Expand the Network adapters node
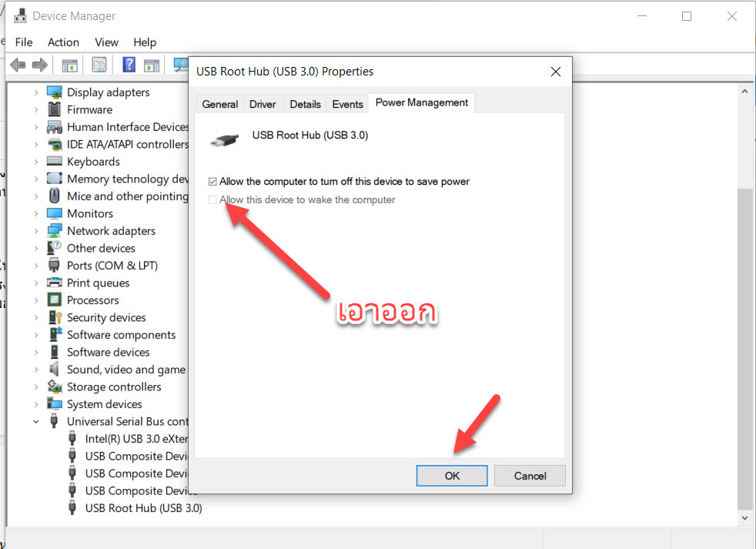Image resolution: width=756 pixels, height=549 pixels. 35,230
